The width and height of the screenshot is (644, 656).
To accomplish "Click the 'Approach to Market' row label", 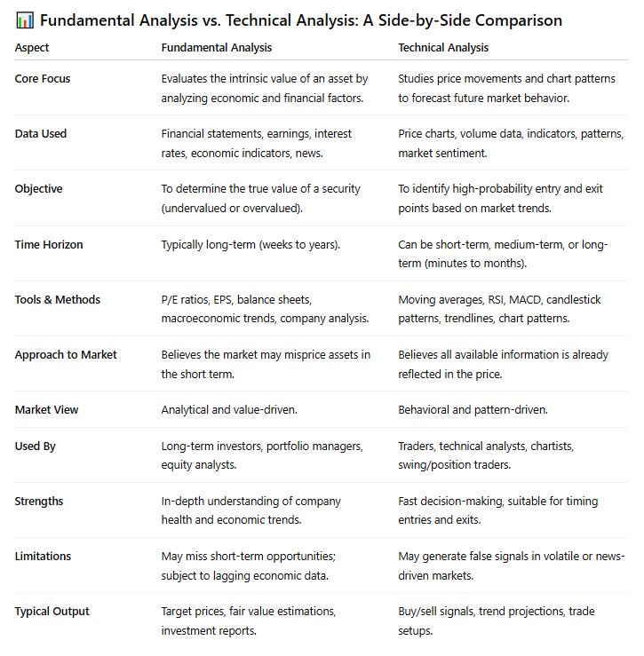I will (x=66, y=355).
